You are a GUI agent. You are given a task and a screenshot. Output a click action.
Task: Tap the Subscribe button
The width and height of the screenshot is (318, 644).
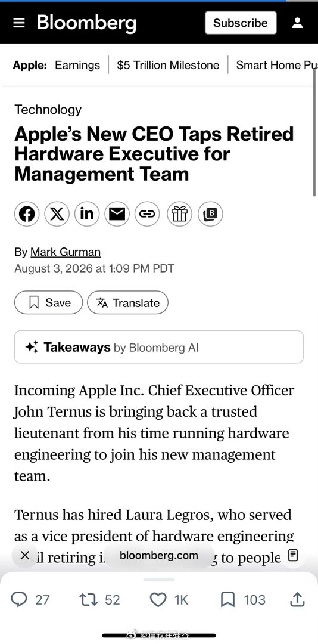point(241,23)
